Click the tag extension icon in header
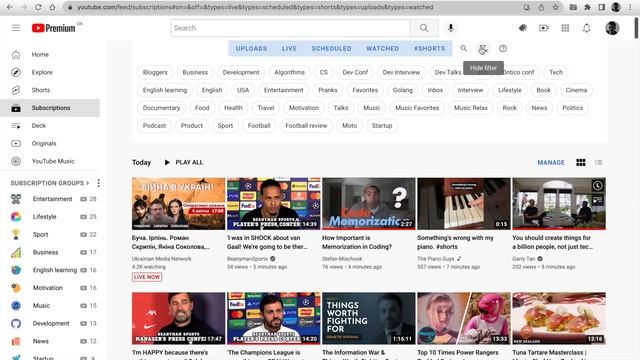This screenshot has width=640, height=360. (x=522, y=28)
